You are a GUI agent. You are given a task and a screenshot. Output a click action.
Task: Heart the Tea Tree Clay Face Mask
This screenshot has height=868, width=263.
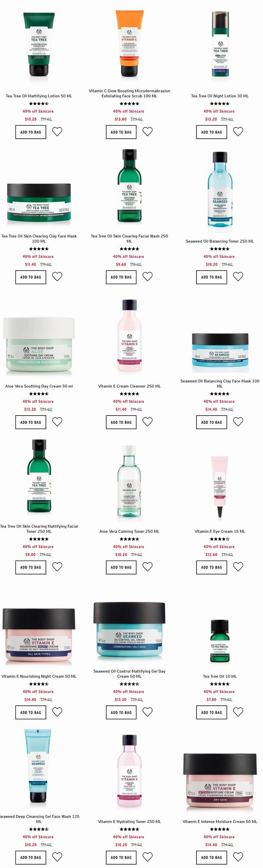click(57, 277)
